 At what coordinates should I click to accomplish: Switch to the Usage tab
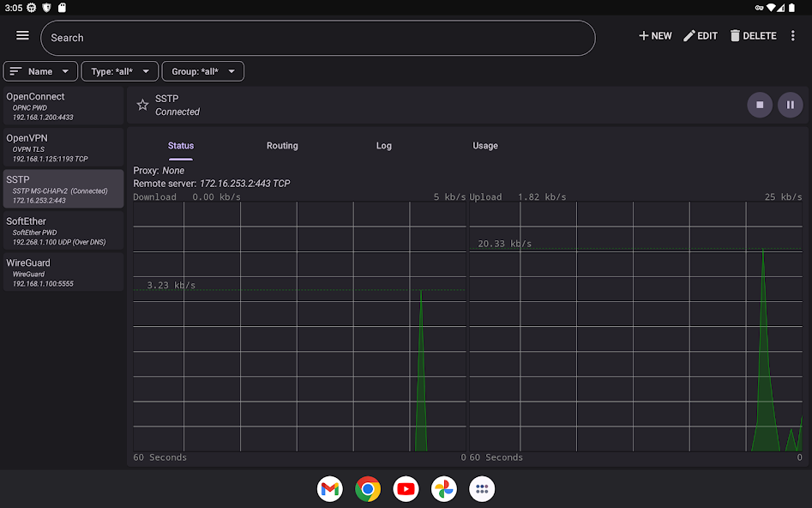coord(485,146)
